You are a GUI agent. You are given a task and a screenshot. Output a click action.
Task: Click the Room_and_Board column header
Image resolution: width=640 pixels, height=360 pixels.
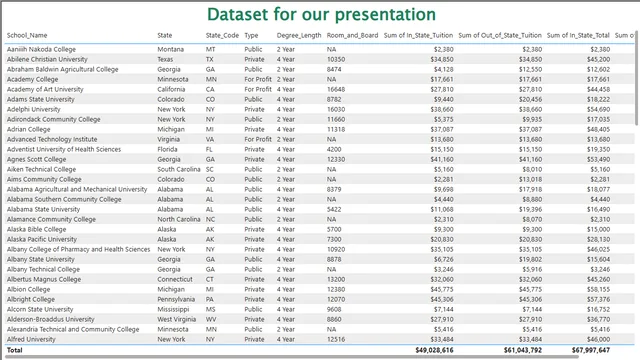352,36
